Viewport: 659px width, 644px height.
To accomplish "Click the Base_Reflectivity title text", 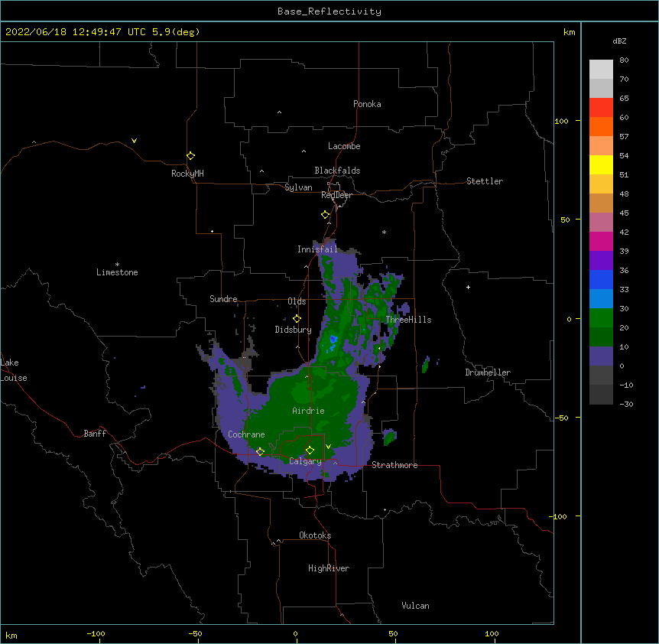I will pyautogui.click(x=329, y=11).
